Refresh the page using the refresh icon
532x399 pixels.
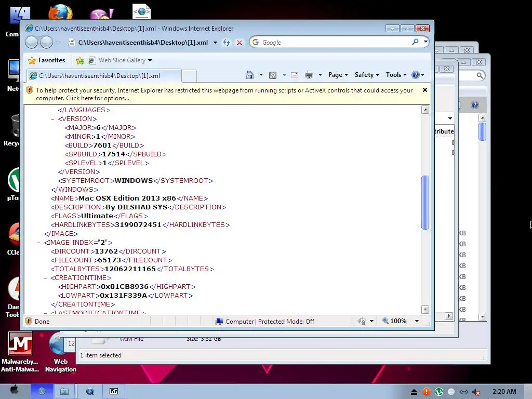click(x=227, y=43)
